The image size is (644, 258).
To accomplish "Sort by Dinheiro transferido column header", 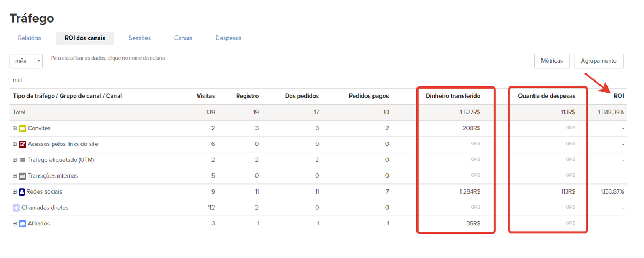I will point(452,96).
